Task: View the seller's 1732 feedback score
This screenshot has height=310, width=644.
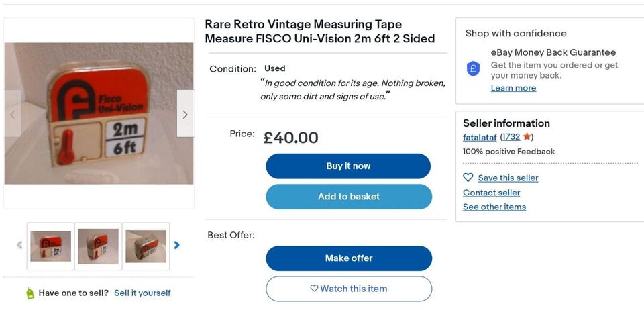Action: tap(511, 137)
